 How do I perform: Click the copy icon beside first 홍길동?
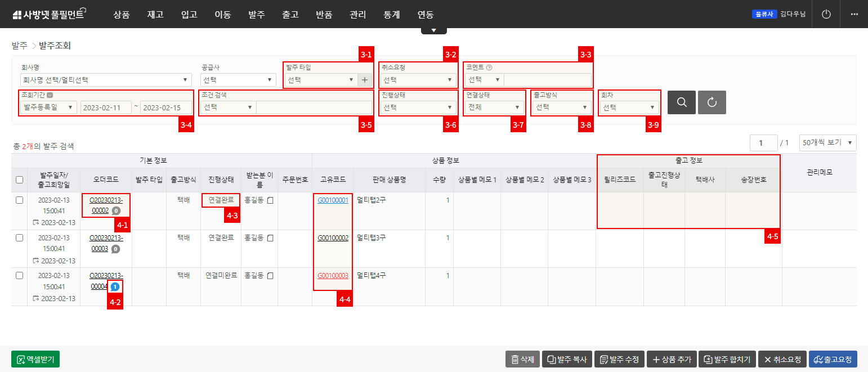pos(271,200)
